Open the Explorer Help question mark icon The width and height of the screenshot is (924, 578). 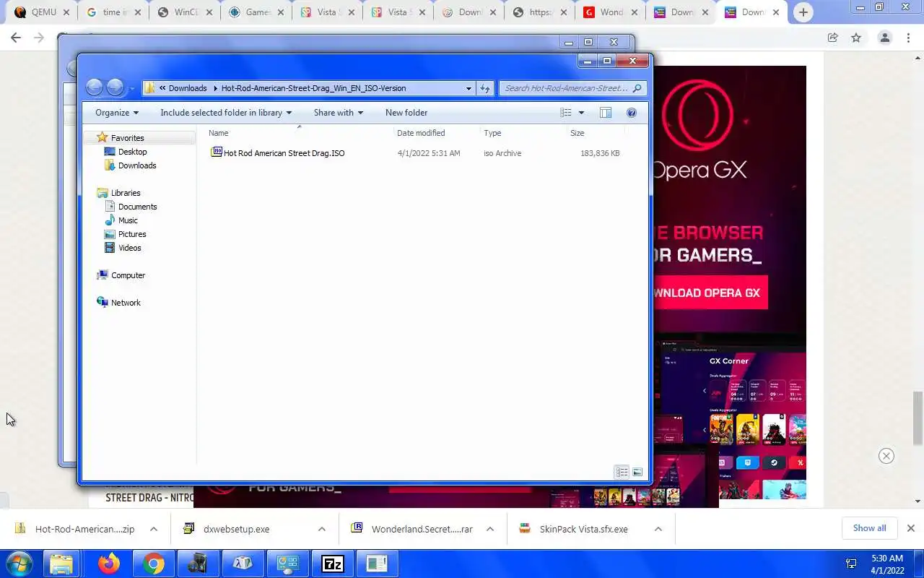pyautogui.click(x=632, y=113)
